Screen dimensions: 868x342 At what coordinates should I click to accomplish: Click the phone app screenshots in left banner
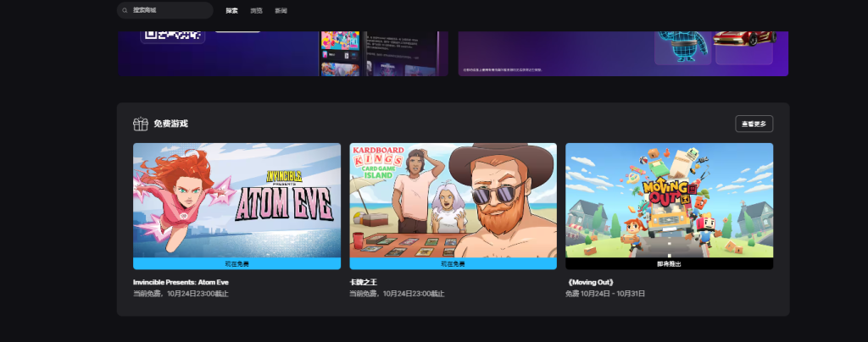(x=339, y=54)
